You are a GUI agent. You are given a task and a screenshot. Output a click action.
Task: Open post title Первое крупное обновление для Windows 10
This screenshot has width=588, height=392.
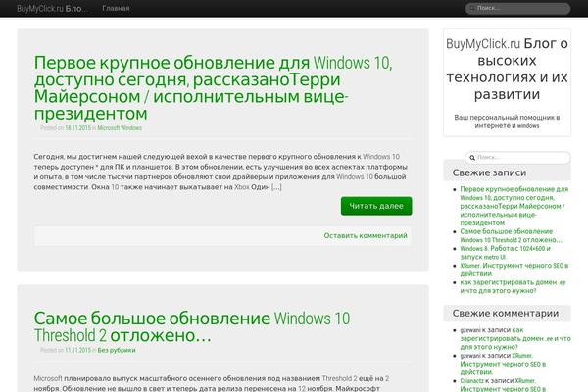pos(213,88)
